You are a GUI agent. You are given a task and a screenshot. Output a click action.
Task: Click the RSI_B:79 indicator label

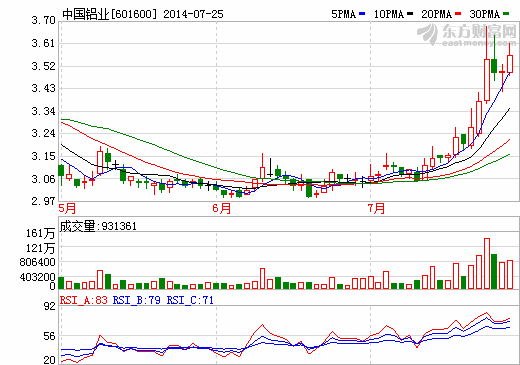137,300
